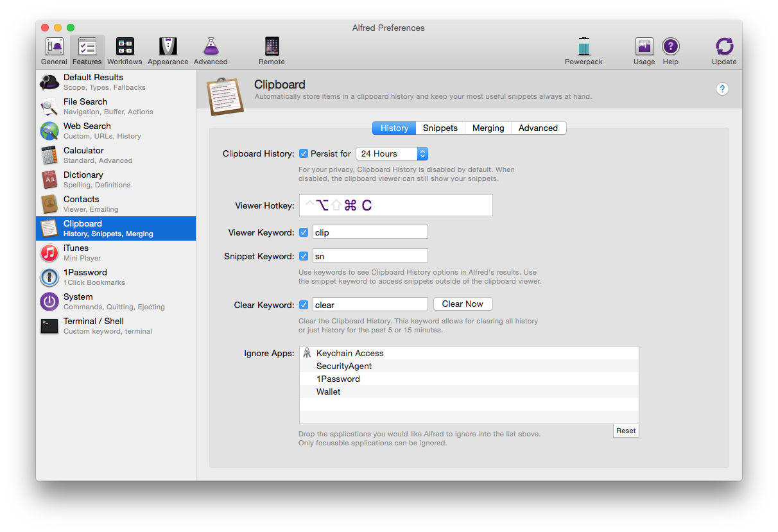Select System power icon in sidebar
The width and height of the screenshot is (778, 532).
pyautogui.click(x=49, y=302)
